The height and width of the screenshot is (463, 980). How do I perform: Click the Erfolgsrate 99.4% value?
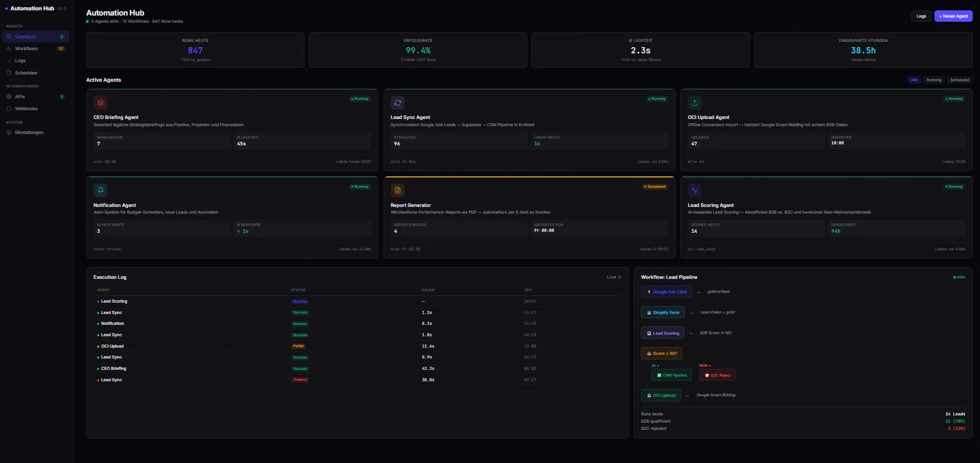[x=418, y=50]
